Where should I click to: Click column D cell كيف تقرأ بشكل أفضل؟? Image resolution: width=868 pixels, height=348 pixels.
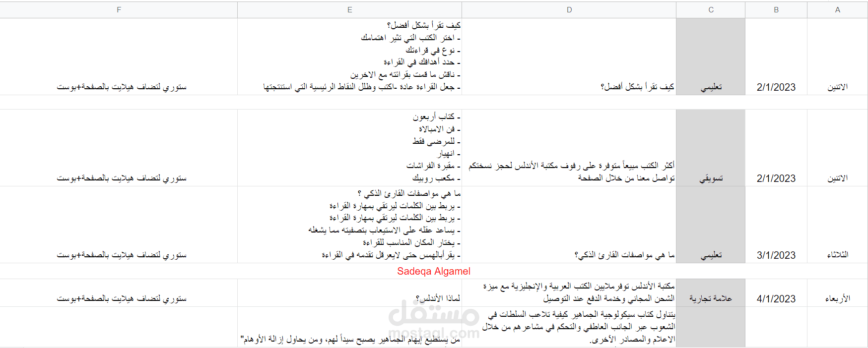click(x=569, y=57)
